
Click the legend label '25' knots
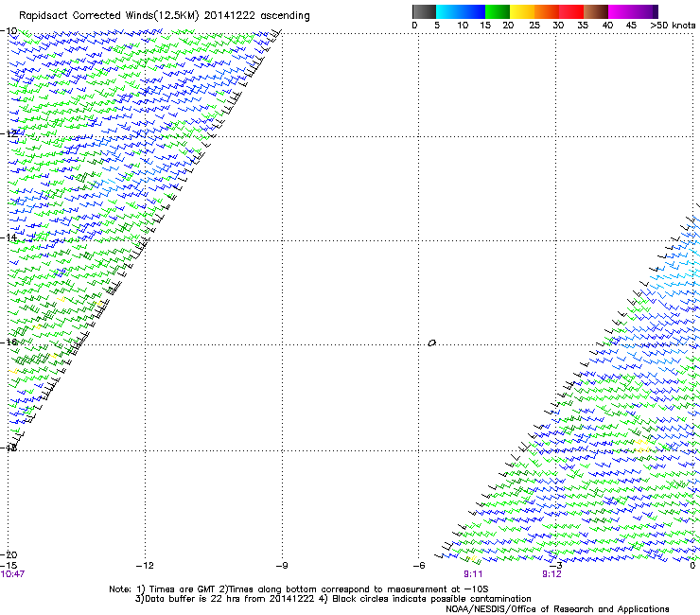(534, 26)
